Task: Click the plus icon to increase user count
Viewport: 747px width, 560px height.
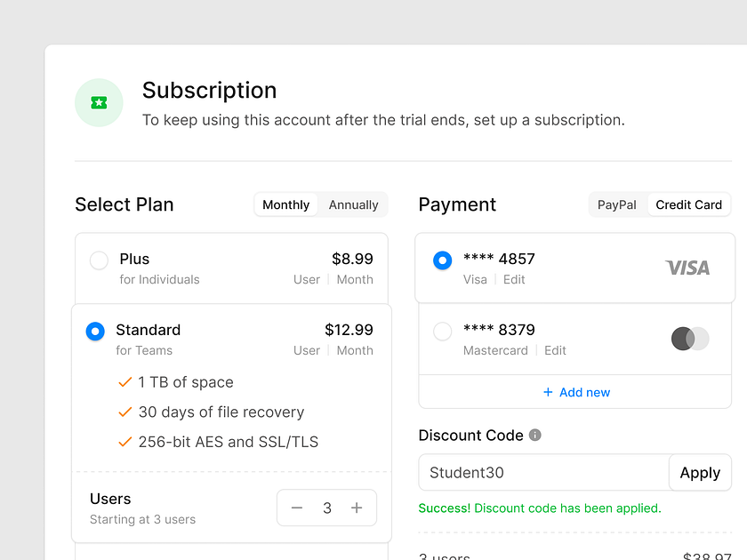Action: [x=356, y=508]
